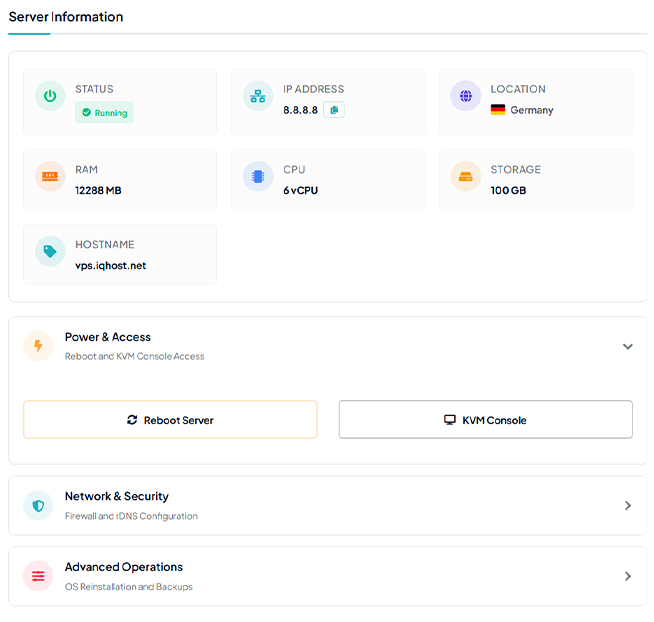Click the red Advanced Operations sliders icon
This screenshot has width=654, height=622.
(38, 576)
